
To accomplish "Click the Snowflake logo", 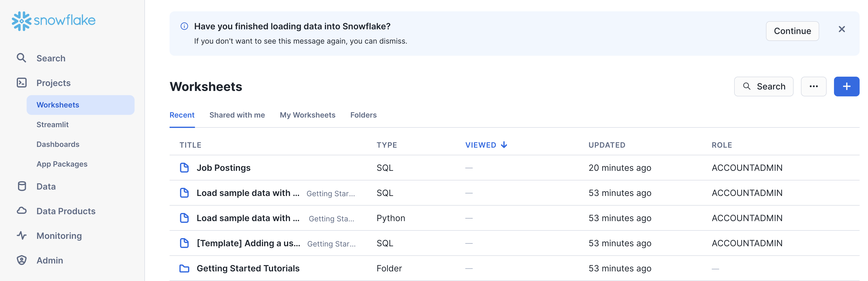I will tap(53, 21).
